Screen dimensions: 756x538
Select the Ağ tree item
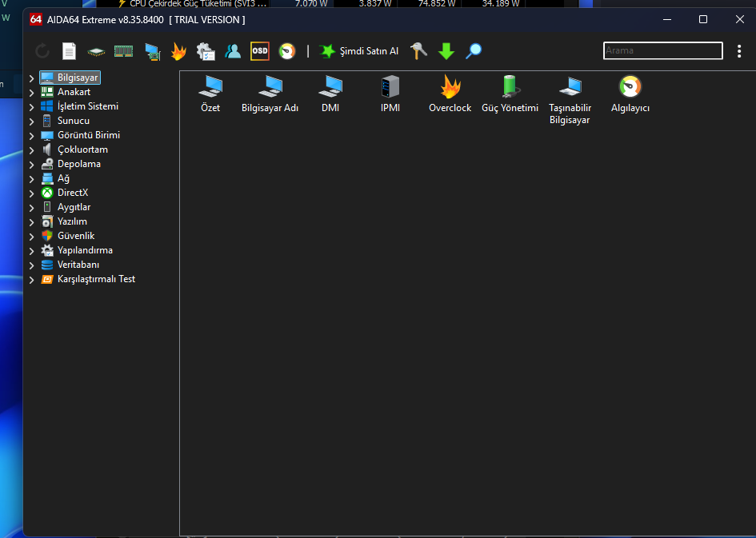(55, 179)
